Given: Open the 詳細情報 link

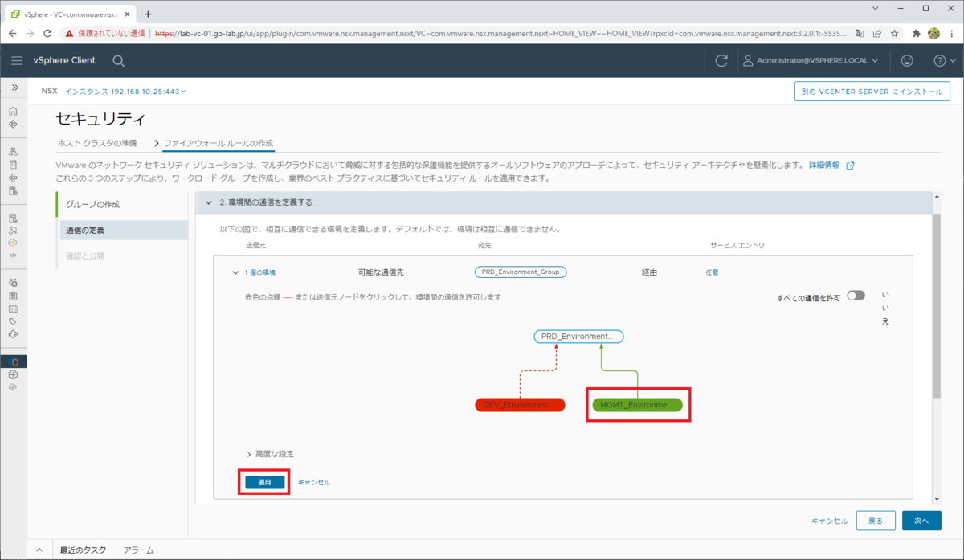Looking at the screenshot, I should coord(831,165).
